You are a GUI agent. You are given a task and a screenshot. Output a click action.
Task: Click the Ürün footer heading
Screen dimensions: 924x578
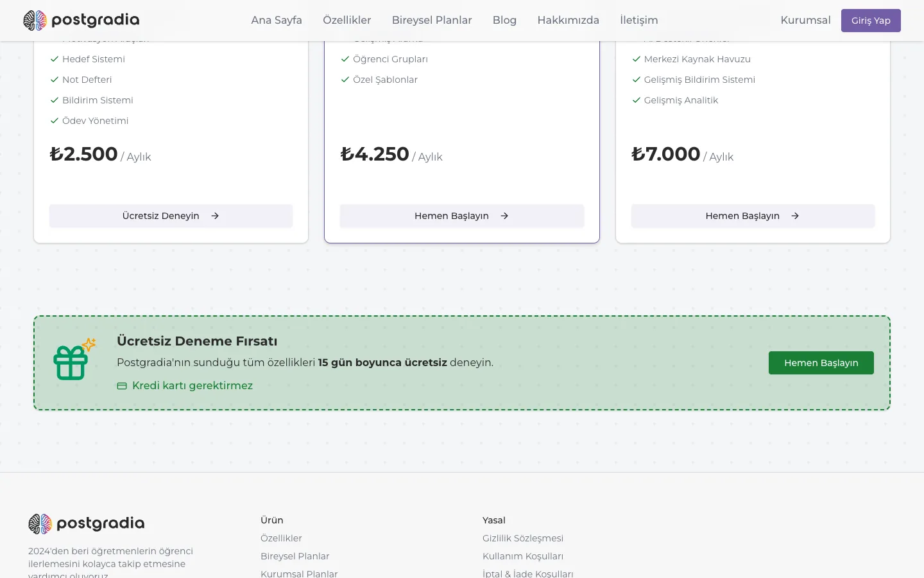pos(272,520)
